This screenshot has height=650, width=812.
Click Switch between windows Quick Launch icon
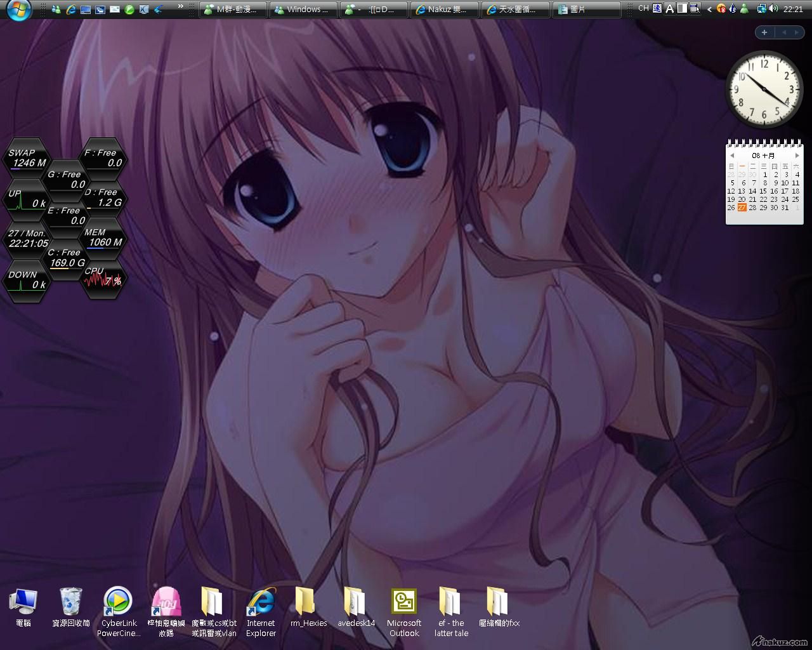pos(100,9)
